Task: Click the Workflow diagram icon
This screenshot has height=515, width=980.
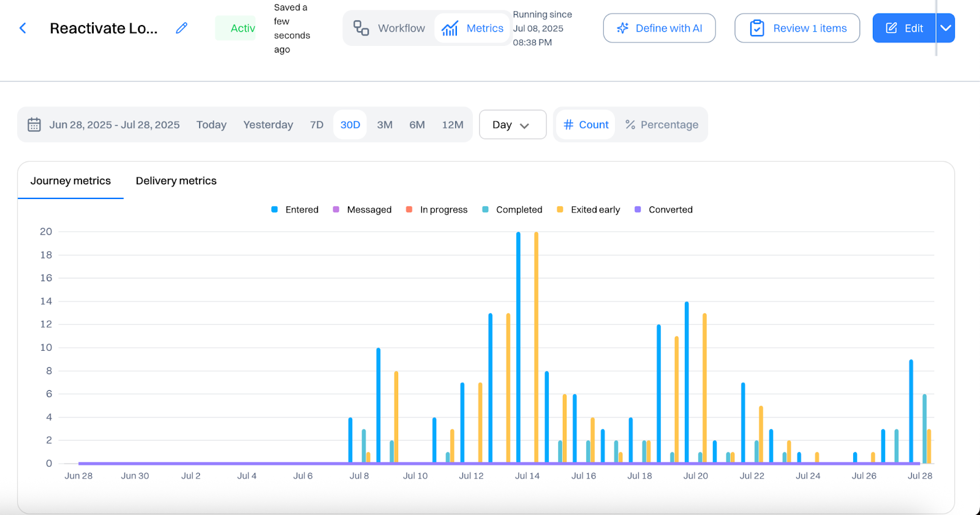Action: click(x=361, y=28)
